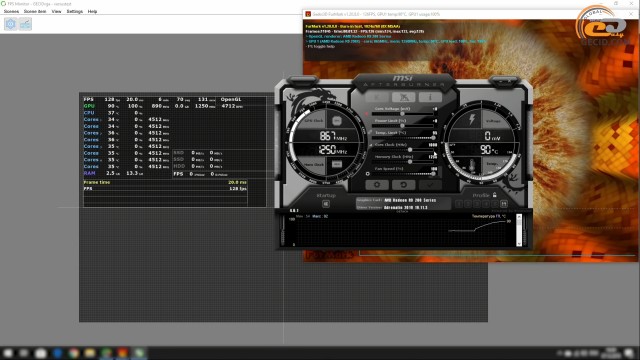Open the Settings menu in FPS Monitor
Viewport: 640px width, 360px height.
click(x=75, y=11)
